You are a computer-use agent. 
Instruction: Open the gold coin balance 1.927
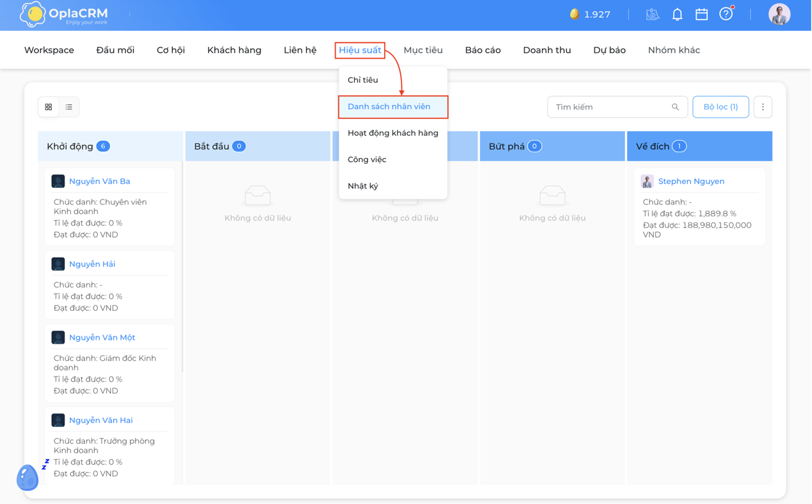pyautogui.click(x=590, y=14)
